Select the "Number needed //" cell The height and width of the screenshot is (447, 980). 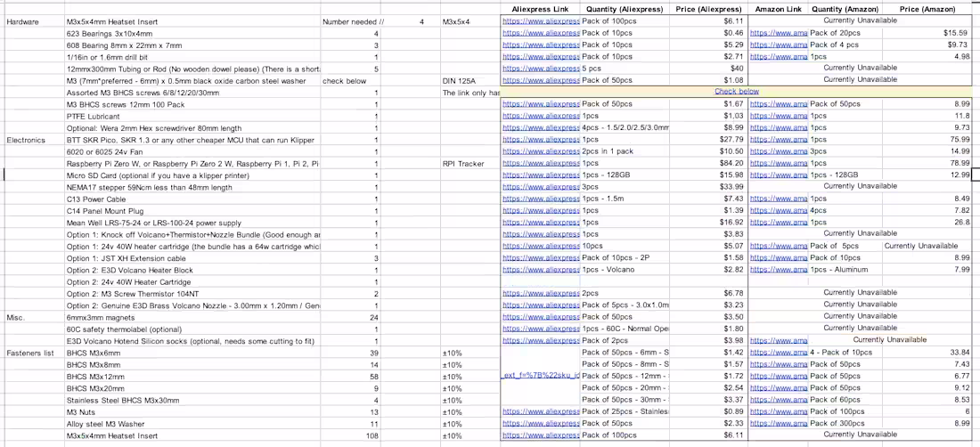353,21
